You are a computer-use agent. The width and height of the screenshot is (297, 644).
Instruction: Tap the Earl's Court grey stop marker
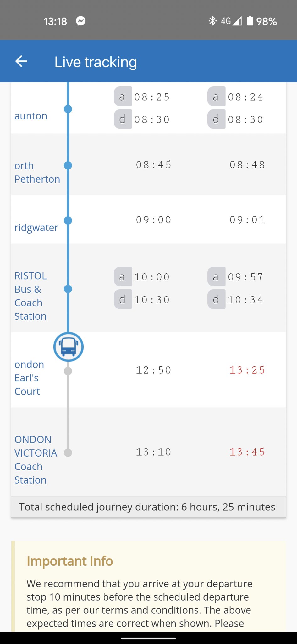68,371
